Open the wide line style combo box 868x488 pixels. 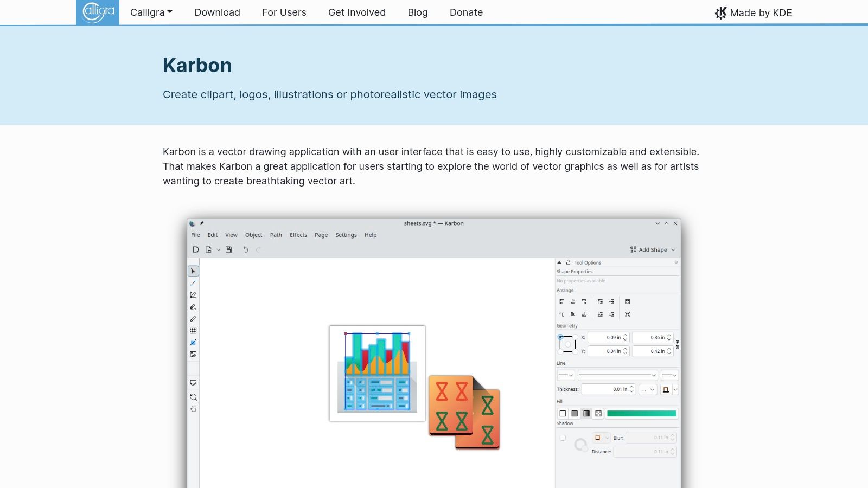(617, 375)
